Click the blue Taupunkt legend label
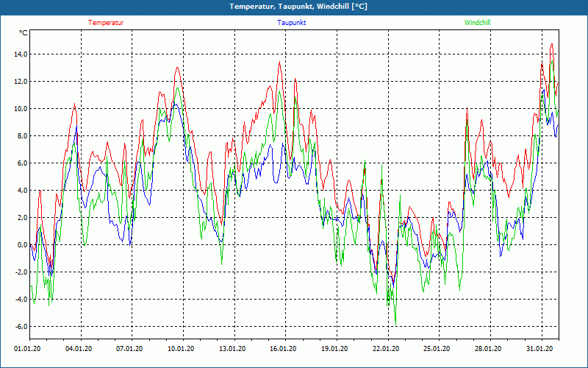588x368 pixels. click(x=291, y=23)
